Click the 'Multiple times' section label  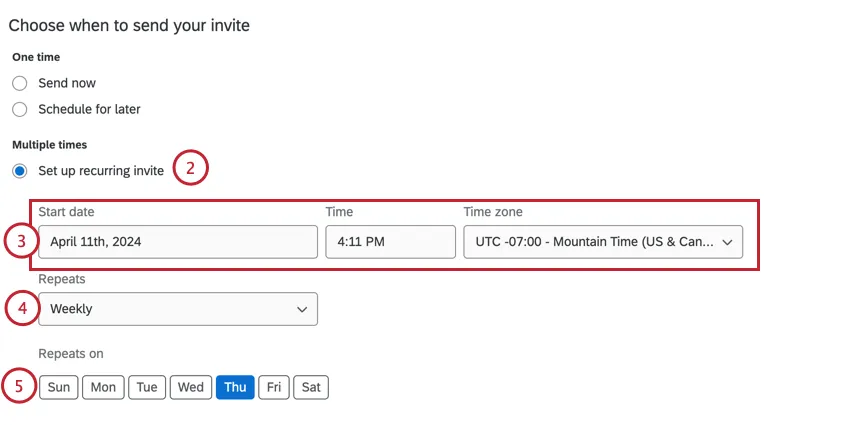click(x=49, y=145)
